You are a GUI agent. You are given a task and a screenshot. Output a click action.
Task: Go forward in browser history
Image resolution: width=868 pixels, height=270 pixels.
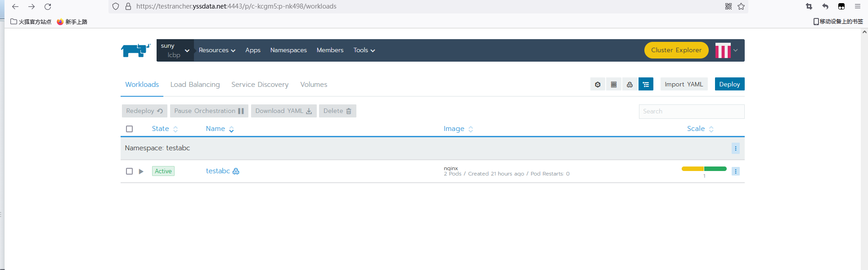coord(31,6)
